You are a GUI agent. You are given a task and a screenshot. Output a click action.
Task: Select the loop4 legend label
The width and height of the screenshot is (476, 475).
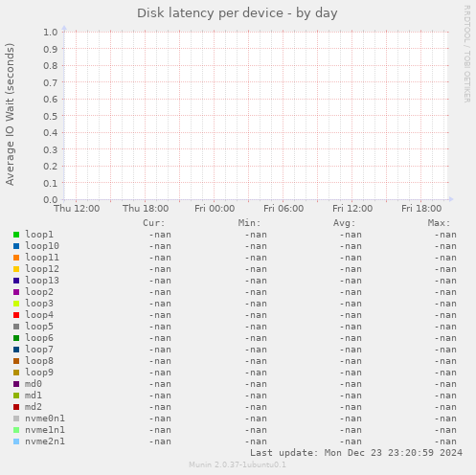(39, 315)
